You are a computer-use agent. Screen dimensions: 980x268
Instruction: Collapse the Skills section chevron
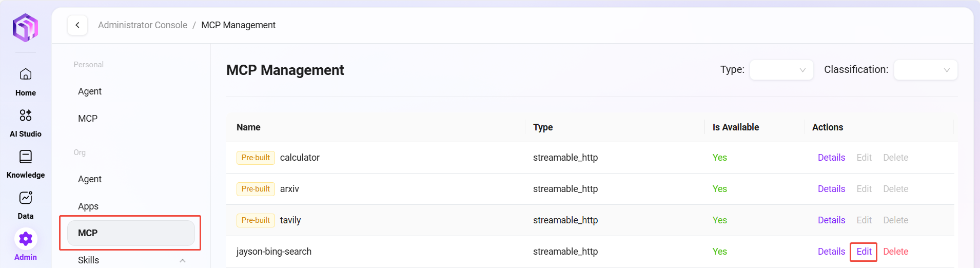(182, 260)
